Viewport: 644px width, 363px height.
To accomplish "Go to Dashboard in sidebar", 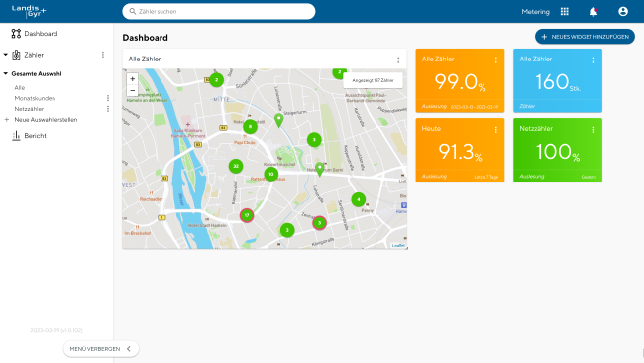I will pos(41,34).
